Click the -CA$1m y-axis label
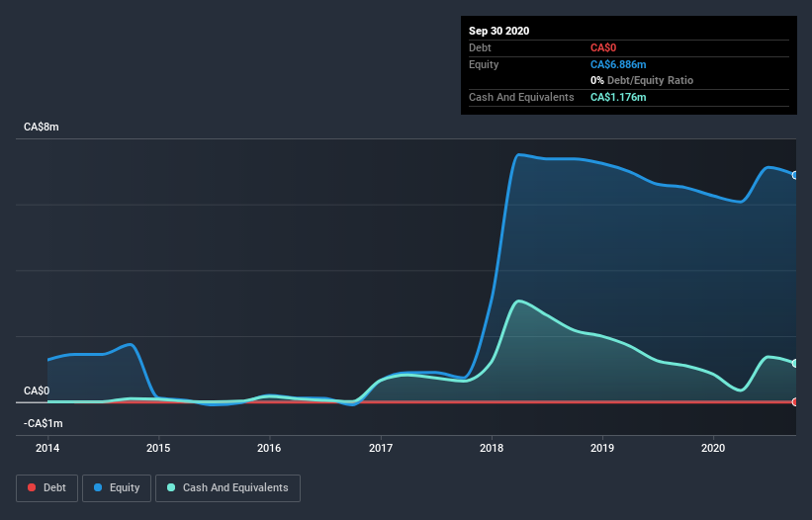The width and height of the screenshot is (812, 520). coord(43,423)
